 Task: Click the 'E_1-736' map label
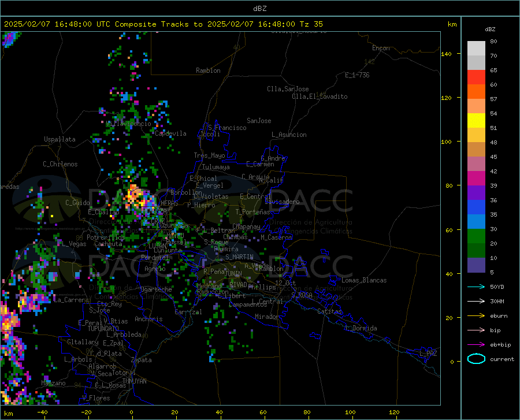coord(357,75)
